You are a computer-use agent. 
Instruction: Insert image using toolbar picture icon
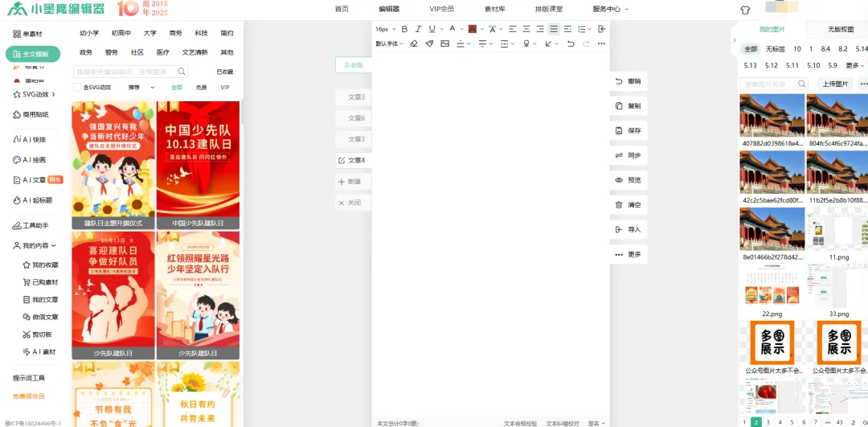coord(444,43)
